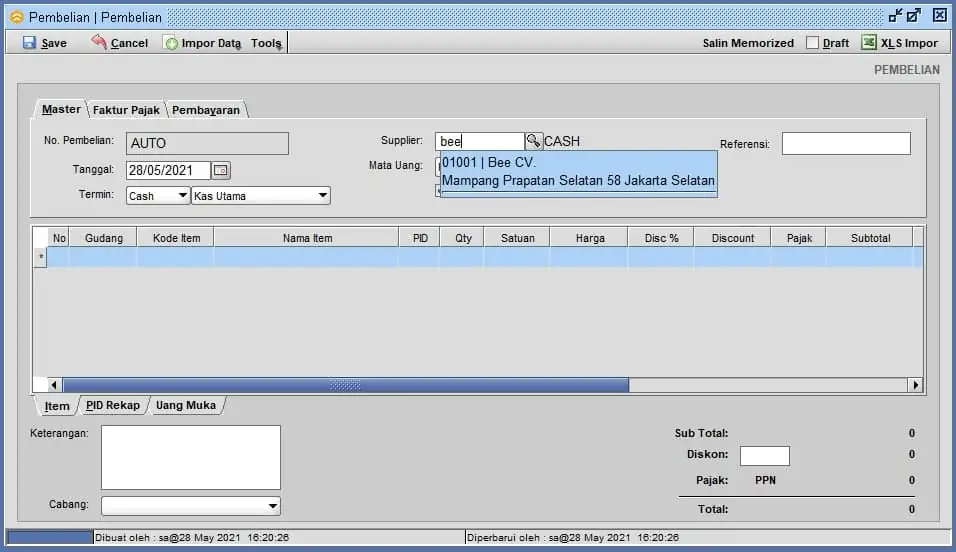Click the Salin Memorized button

748,43
